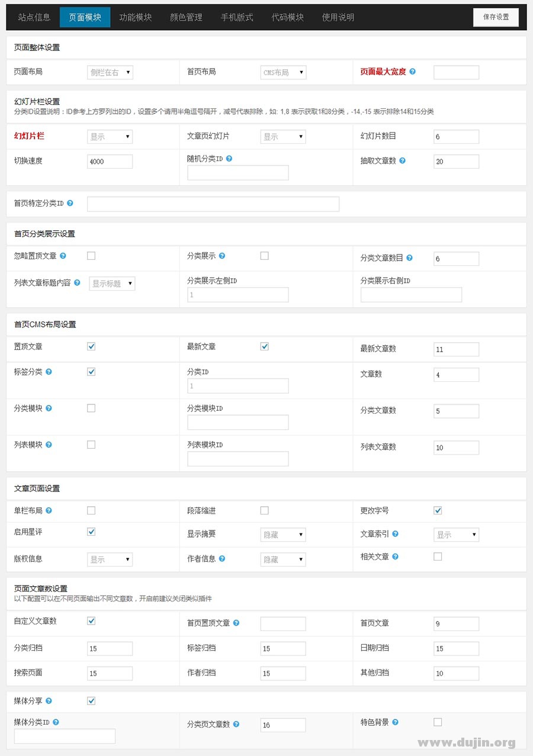Focus the 页面最大宽度 input field
Image resolution: width=533 pixels, height=756 pixels.
tap(457, 72)
